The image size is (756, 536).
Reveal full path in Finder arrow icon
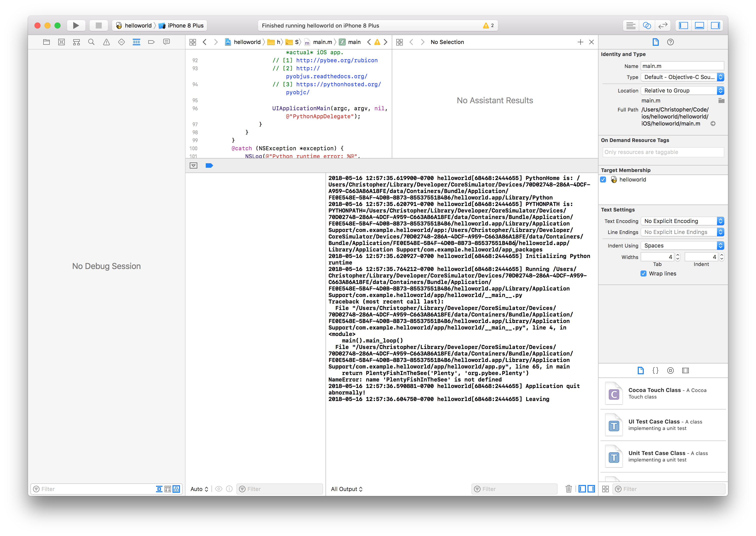(x=713, y=123)
